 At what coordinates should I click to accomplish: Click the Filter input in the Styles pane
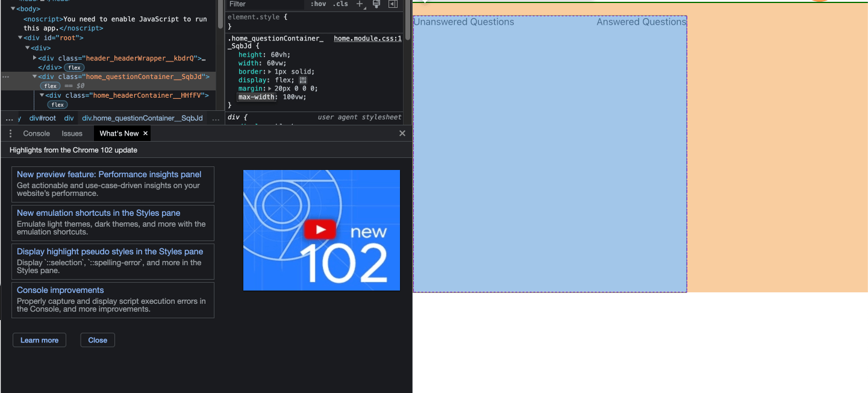pos(265,4)
